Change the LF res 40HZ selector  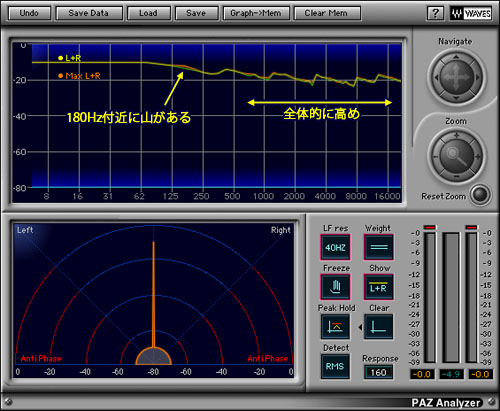pos(335,247)
